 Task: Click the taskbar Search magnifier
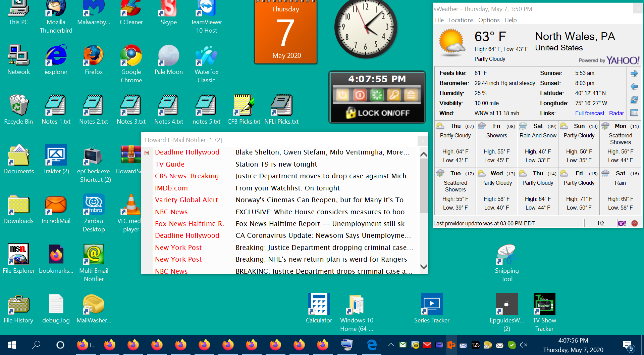pyautogui.click(x=36, y=345)
